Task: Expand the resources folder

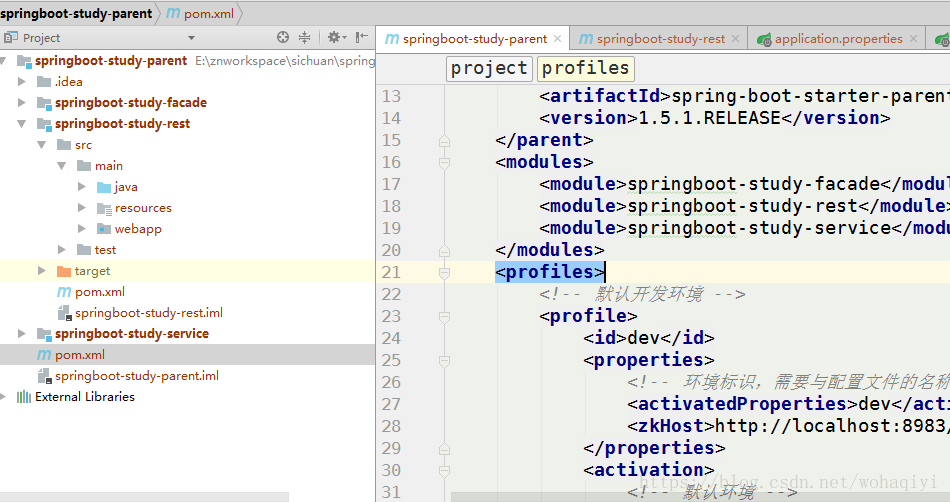Action: click(x=82, y=208)
